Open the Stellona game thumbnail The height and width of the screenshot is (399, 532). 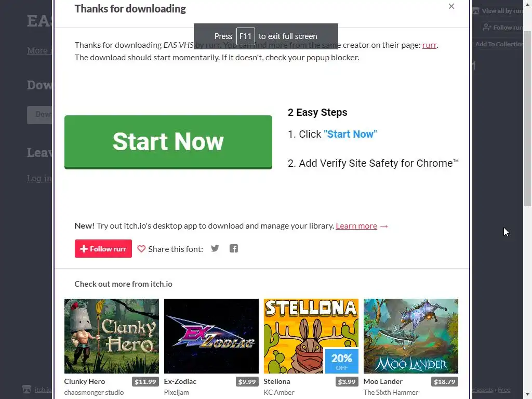coord(311,336)
